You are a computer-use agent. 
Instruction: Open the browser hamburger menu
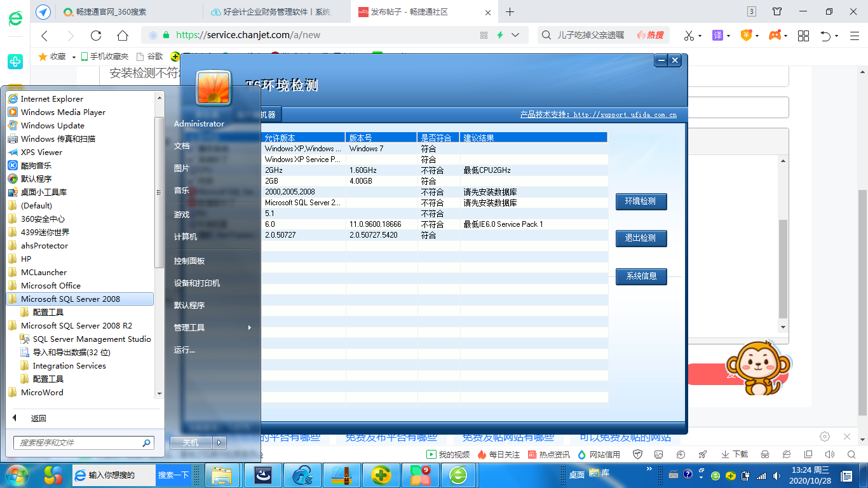click(x=854, y=36)
